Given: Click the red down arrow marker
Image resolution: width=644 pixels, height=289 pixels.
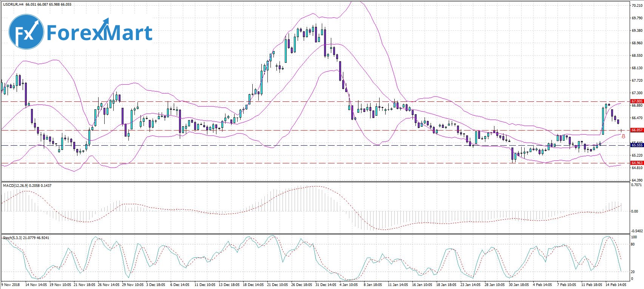Looking at the screenshot, I should click(623, 136).
